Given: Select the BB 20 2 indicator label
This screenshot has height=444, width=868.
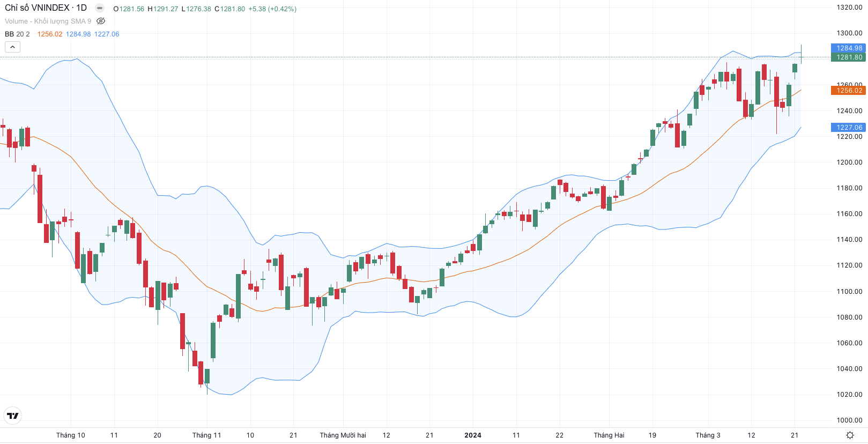Looking at the screenshot, I should point(17,34).
